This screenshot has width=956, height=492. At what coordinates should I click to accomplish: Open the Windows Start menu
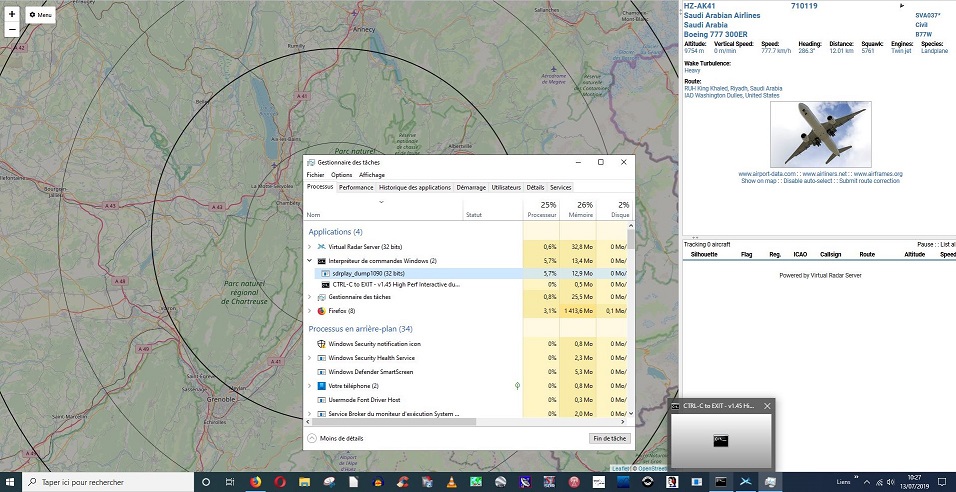(x=10, y=482)
